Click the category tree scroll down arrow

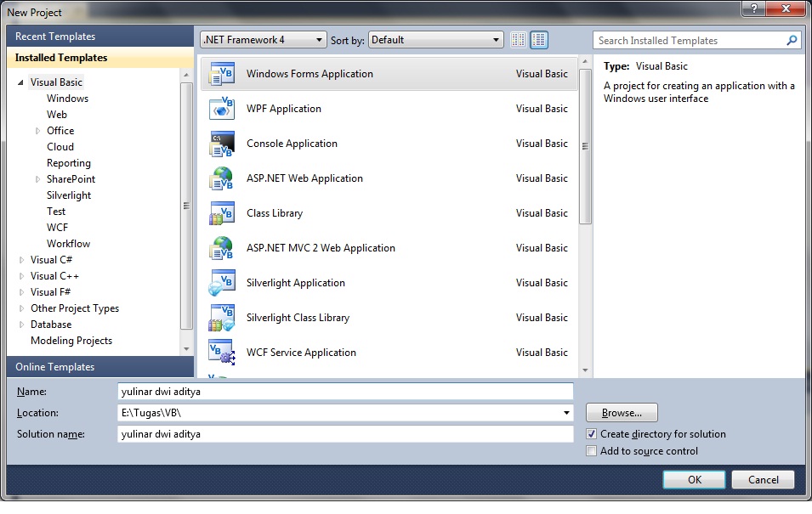186,349
